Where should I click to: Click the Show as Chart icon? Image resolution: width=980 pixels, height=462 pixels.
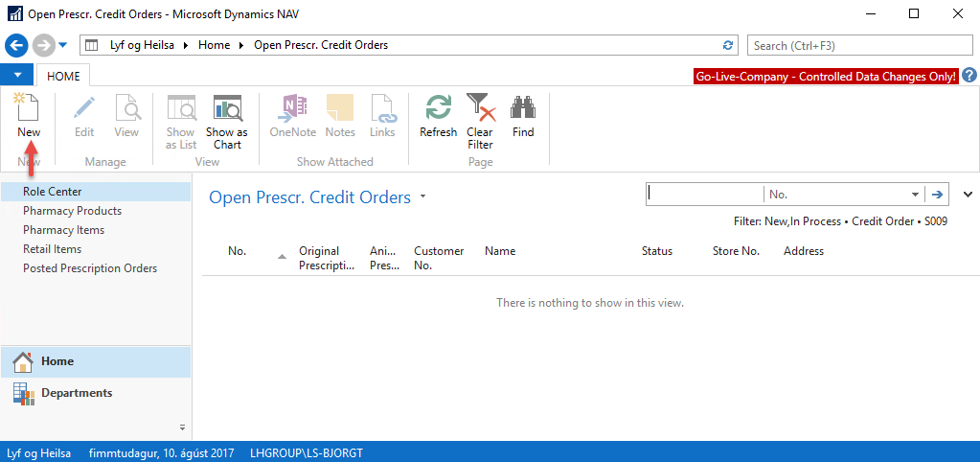pos(226,108)
